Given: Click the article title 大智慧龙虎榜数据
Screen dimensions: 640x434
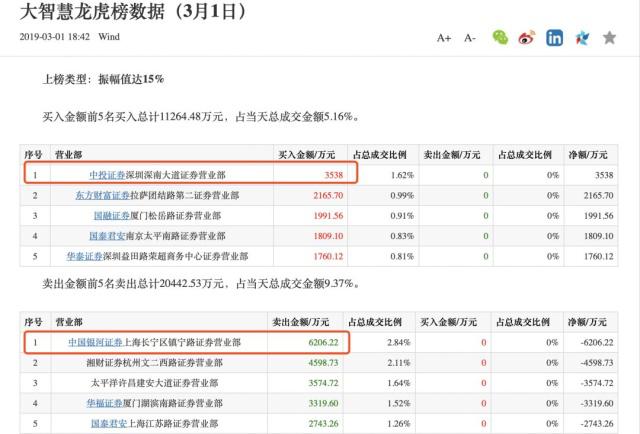Looking at the screenshot, I should (x=92, y=11).
